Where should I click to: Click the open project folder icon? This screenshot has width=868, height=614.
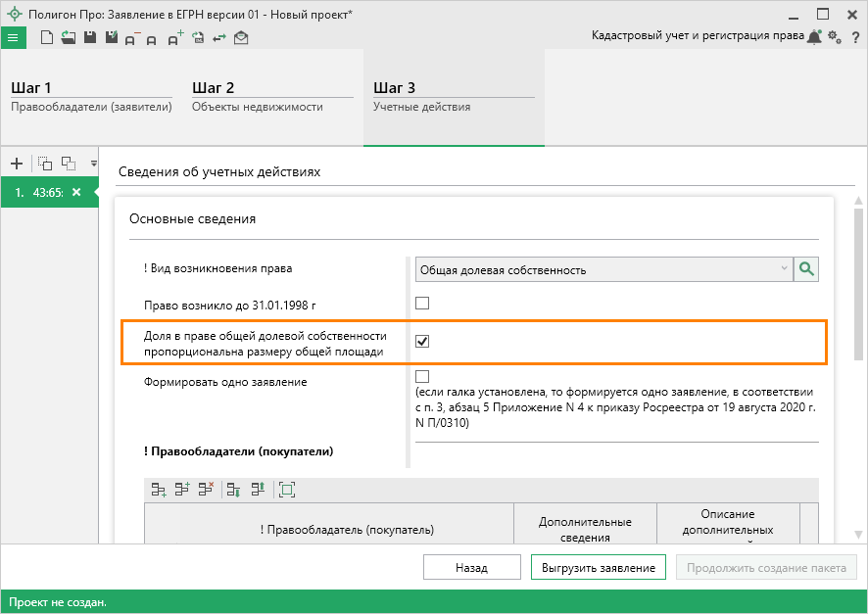point(68,37)
